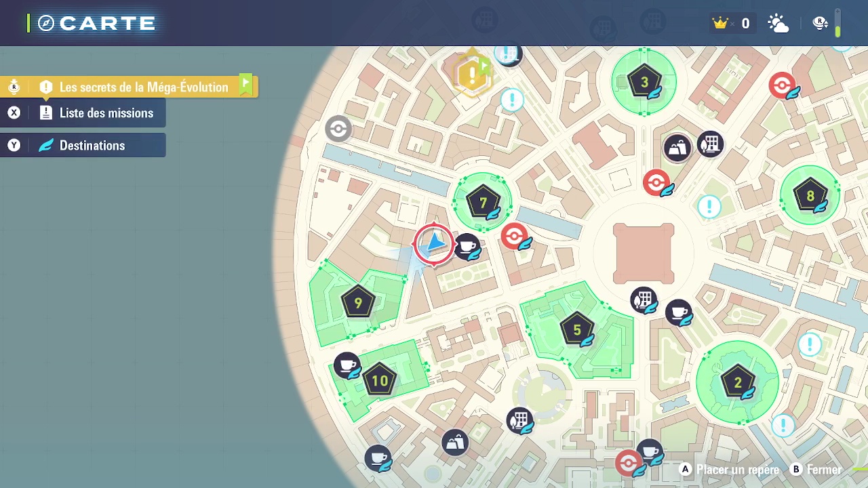The height and width of the screenshot is (488, 868).
Task: Click the red player location marker
Action: (433, 243)
